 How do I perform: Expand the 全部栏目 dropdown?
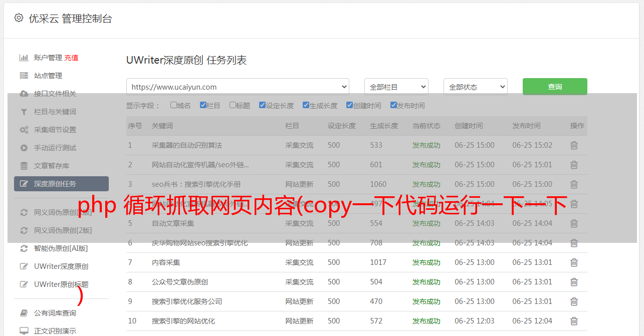[396, 87]
